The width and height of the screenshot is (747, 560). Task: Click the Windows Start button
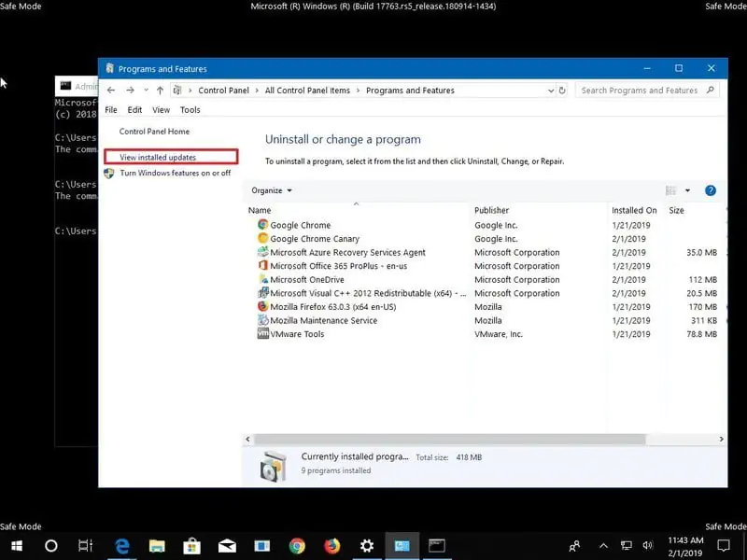(x=17, y=546)
